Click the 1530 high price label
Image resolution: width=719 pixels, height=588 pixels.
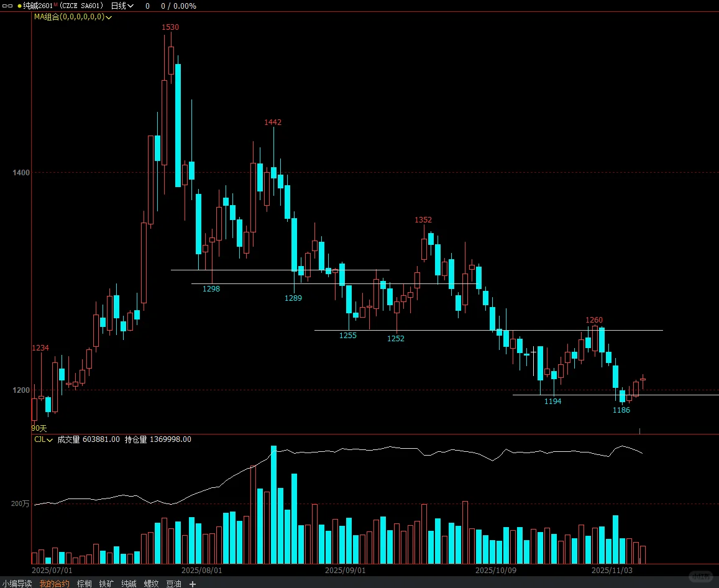coord(170,27)
